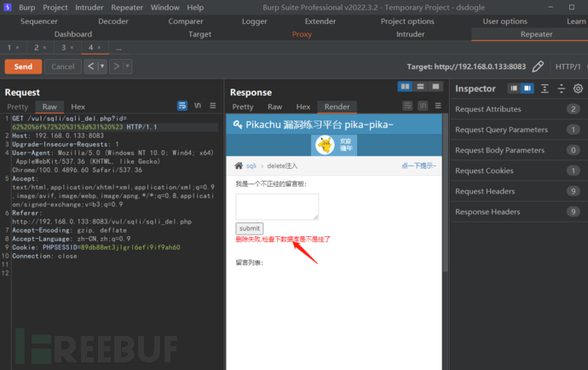Screen dimensions: 588x370
Task: Go forward to next request arrow
Action: (x=116, y=66)
